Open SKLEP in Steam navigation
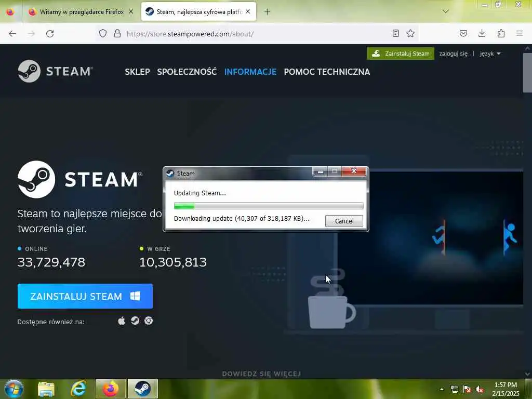 click(137, 72)
